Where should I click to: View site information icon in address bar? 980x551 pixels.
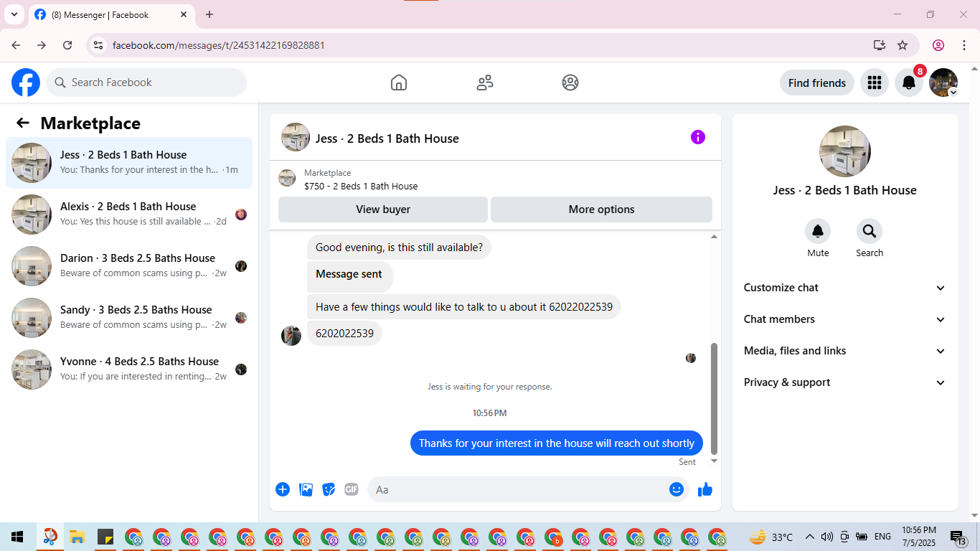(x=99, y=45)
